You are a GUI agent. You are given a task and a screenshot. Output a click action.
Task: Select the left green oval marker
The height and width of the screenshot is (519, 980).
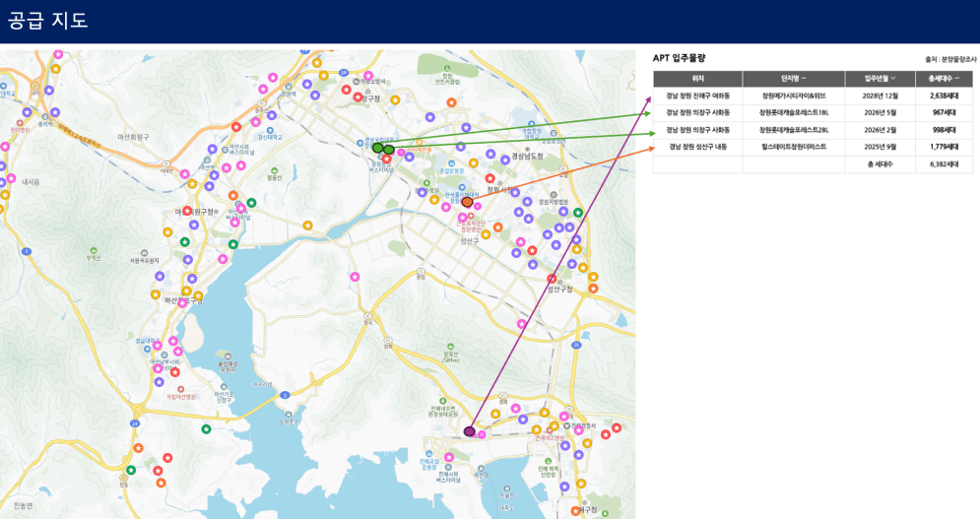coord(377,148)
